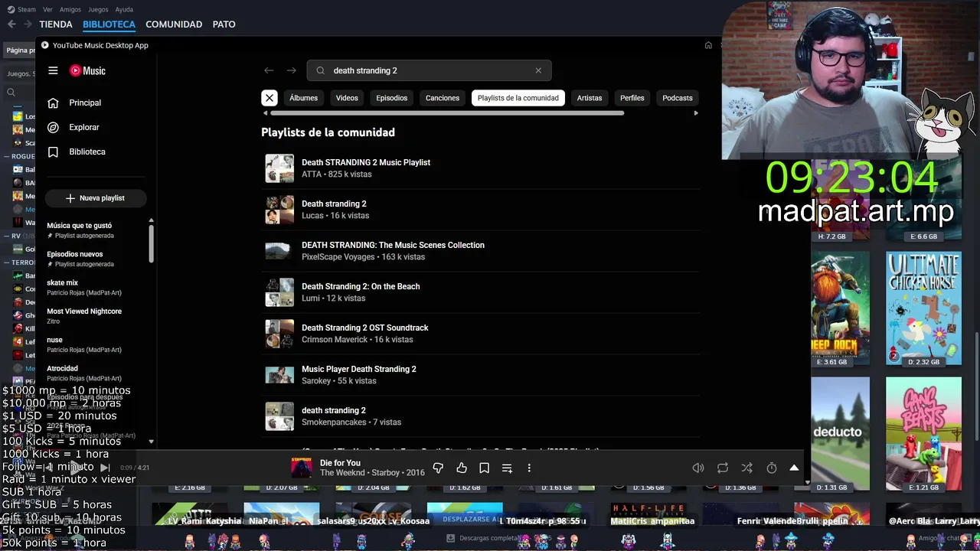Save Die for You to library
This screenshot has width=980, height=551.
click(484, 468)
